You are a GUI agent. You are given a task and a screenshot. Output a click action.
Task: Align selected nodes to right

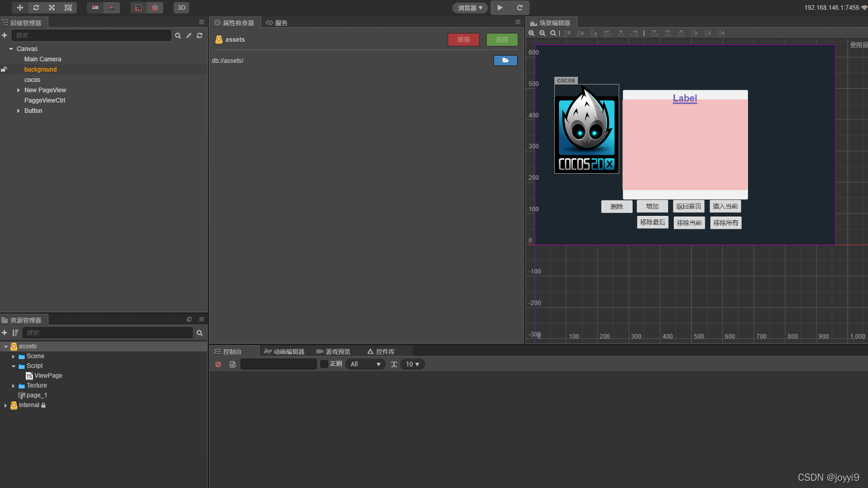coord(635,33)
